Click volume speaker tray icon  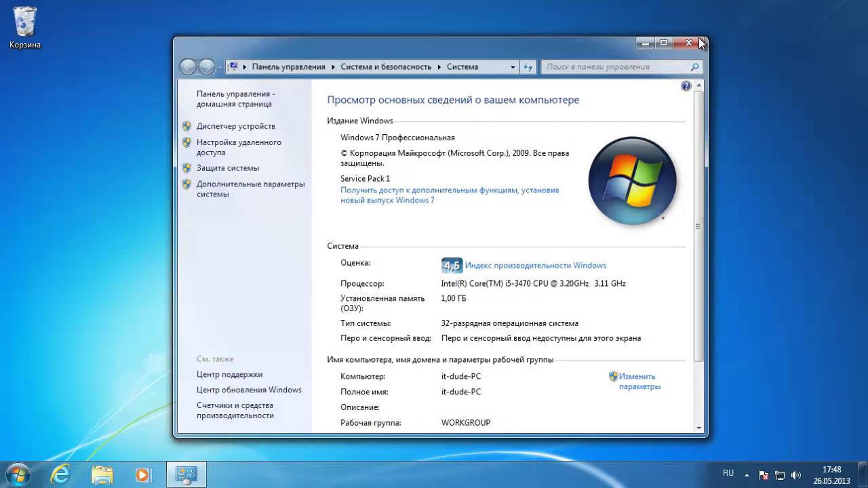[x=796, y=475]
